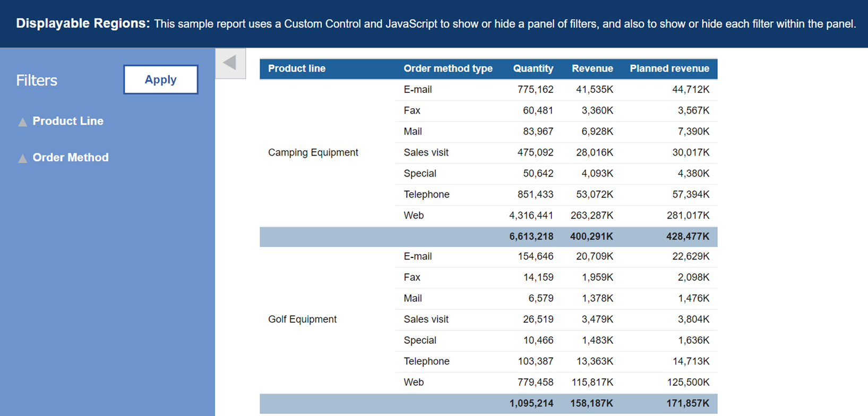Select the Product Line filter label
The image size is (868, 416).
click(x=68, y=121)
